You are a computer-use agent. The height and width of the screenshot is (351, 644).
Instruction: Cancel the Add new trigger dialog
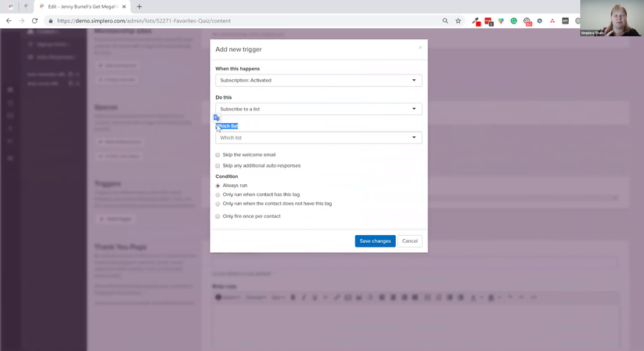pyautogui.click(x=409, y=241)
